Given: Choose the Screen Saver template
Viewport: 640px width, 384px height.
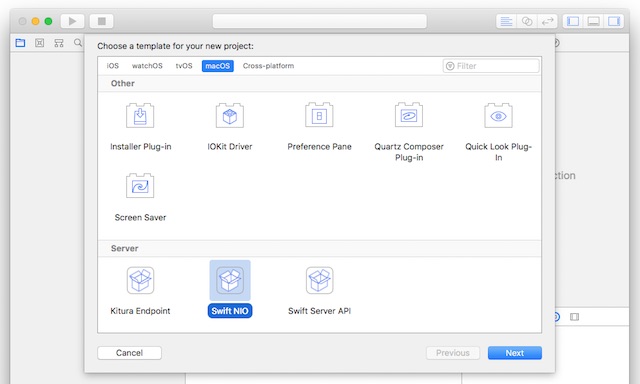Looking at the screenshot, I should coord(140,186).
